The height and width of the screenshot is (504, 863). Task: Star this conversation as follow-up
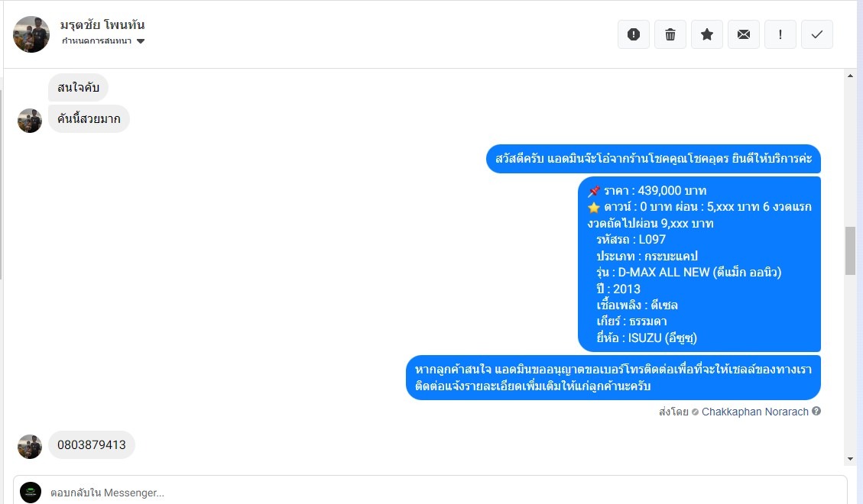click(x=707, y=34)
